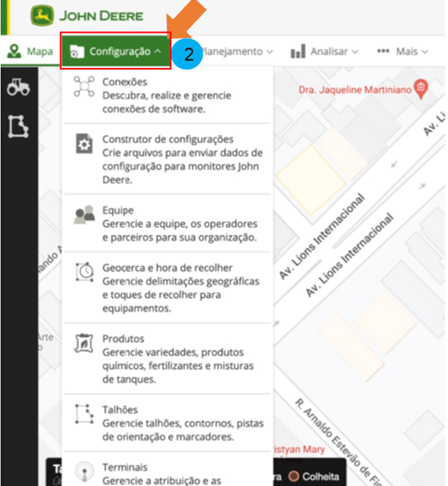
Task: Switch to the Mapa tab
Action: [30, 52]
